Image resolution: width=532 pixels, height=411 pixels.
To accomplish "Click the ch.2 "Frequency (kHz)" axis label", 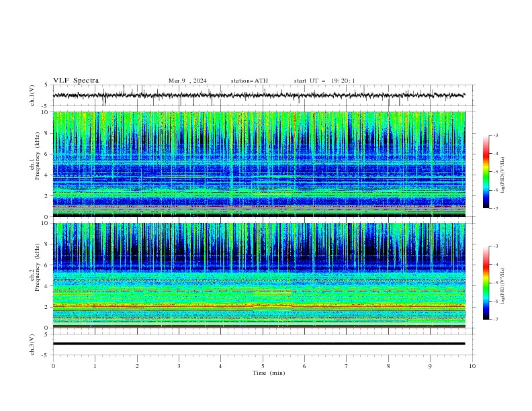I will [x=37, y=267].
